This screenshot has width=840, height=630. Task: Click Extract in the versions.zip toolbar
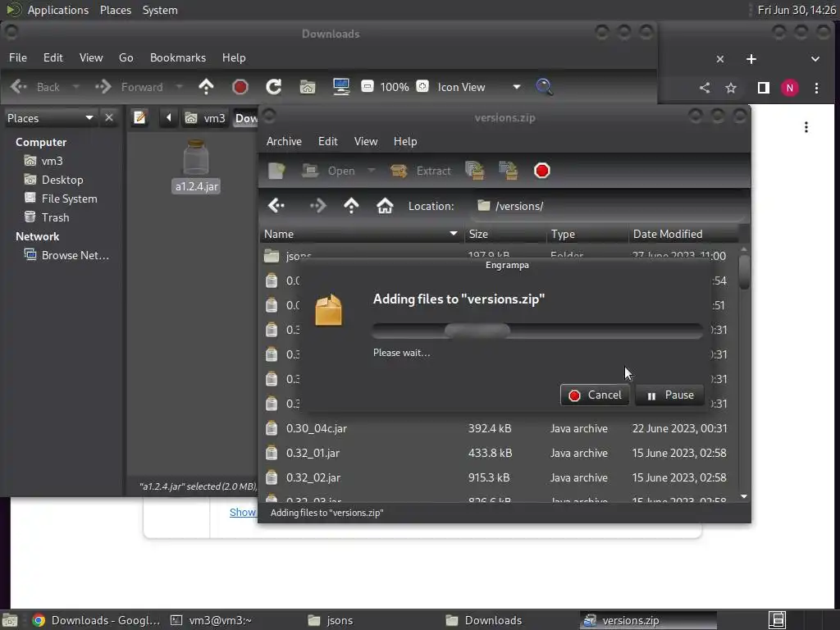[421, 171]
